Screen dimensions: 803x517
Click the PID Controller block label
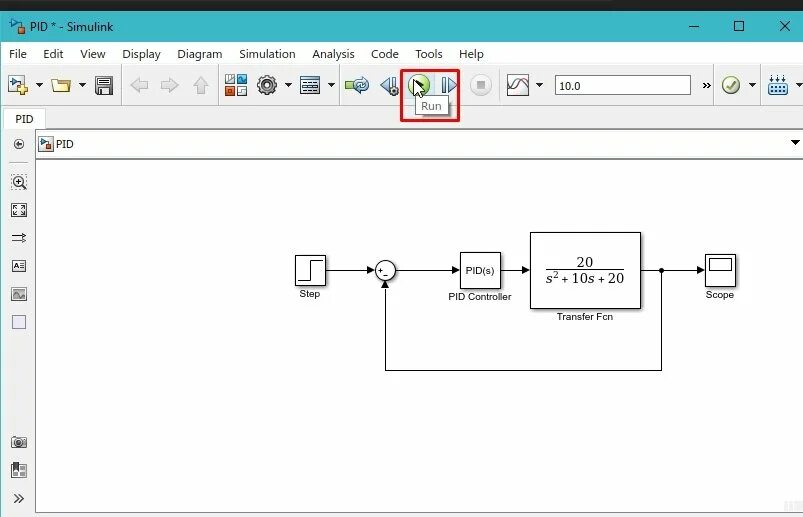(x=480, y=297)
